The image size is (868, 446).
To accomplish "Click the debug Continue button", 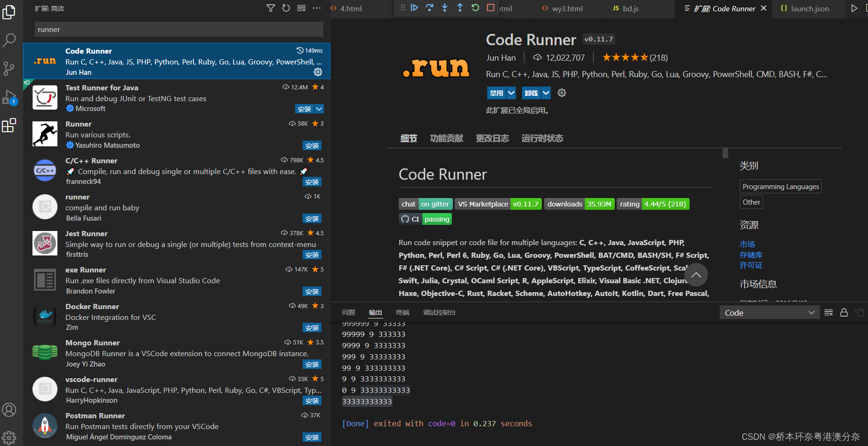I will 414,8.
